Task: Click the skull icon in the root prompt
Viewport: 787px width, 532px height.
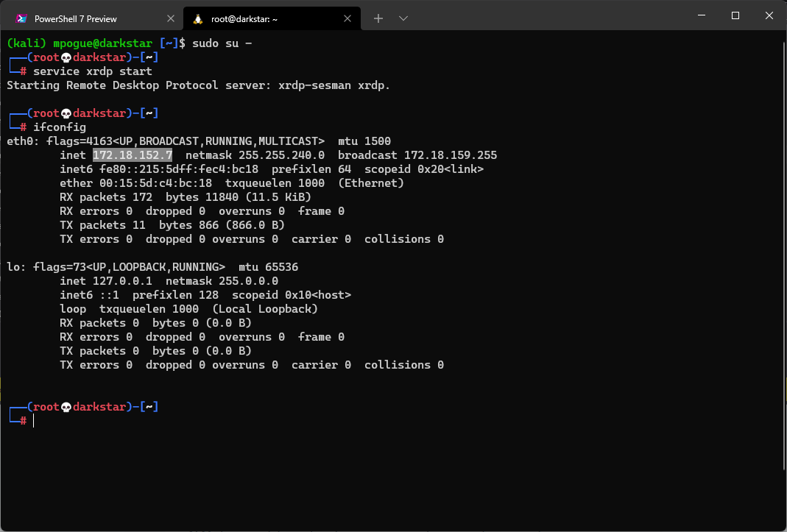Action: click(x=66, y=406)
